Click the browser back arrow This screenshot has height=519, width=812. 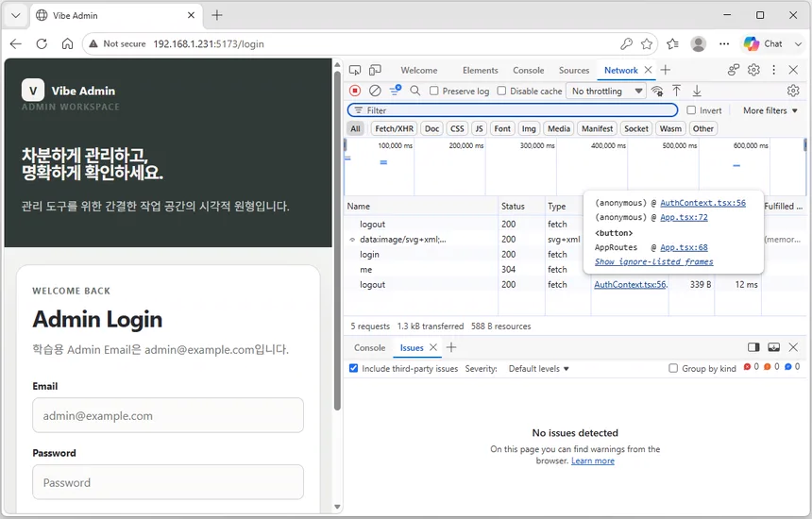click(15, 44)
